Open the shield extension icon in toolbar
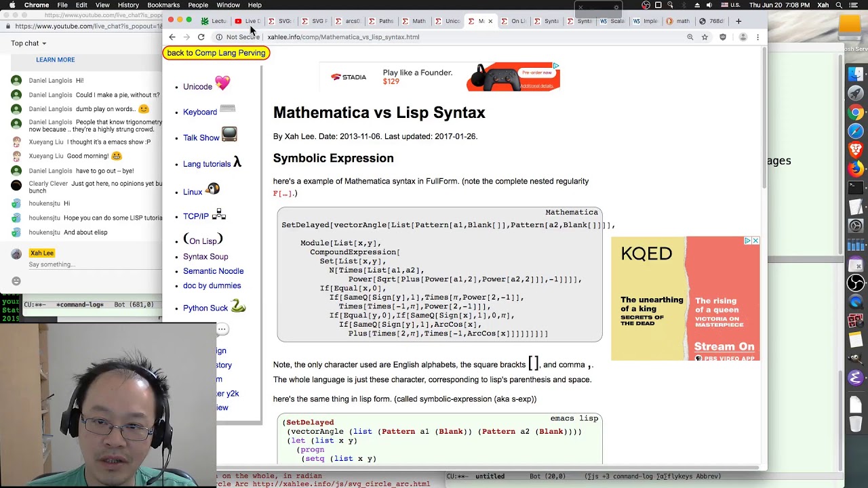Image resolution: width=868 pixels, height=488 pixels. click(x=723, y=37)
